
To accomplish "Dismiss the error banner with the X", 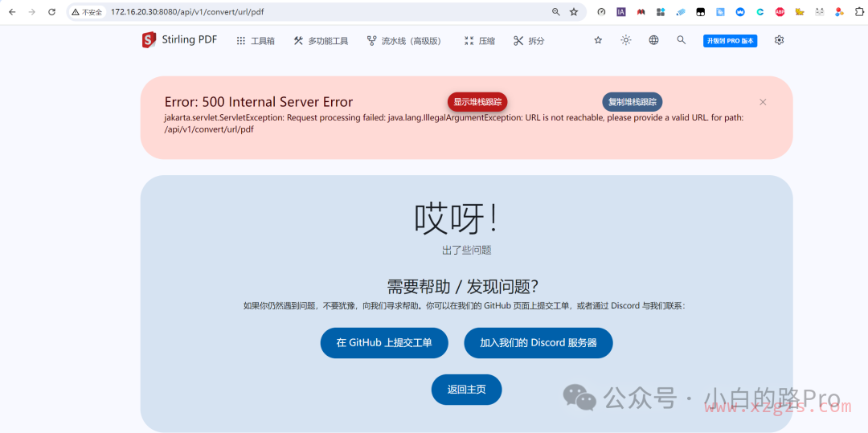I will (x=763, y=102).
